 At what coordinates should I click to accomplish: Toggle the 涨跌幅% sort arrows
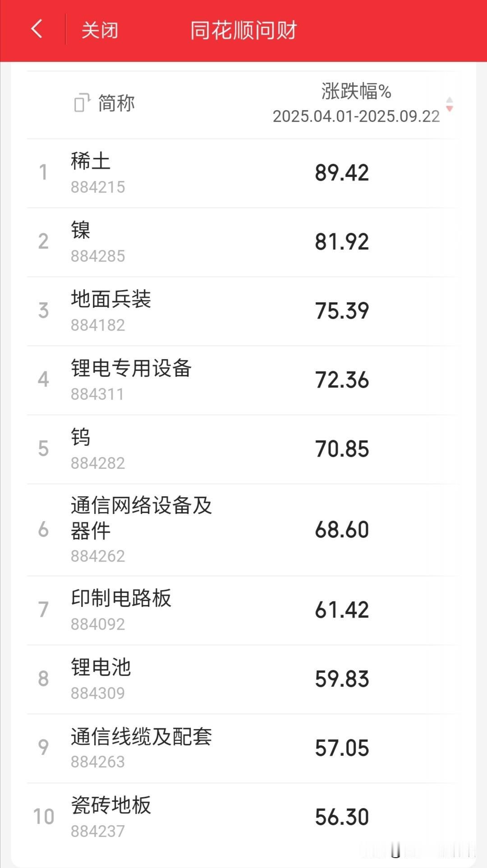coord(449,104)
